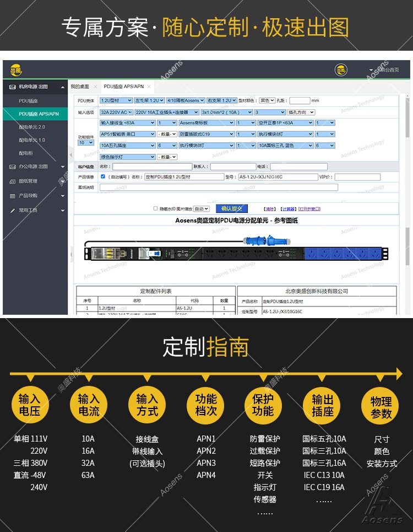The width and height of the screenshot is (413, 532).
Task: Switch to the 我的桌面 tab
Action: coord(80,87)
